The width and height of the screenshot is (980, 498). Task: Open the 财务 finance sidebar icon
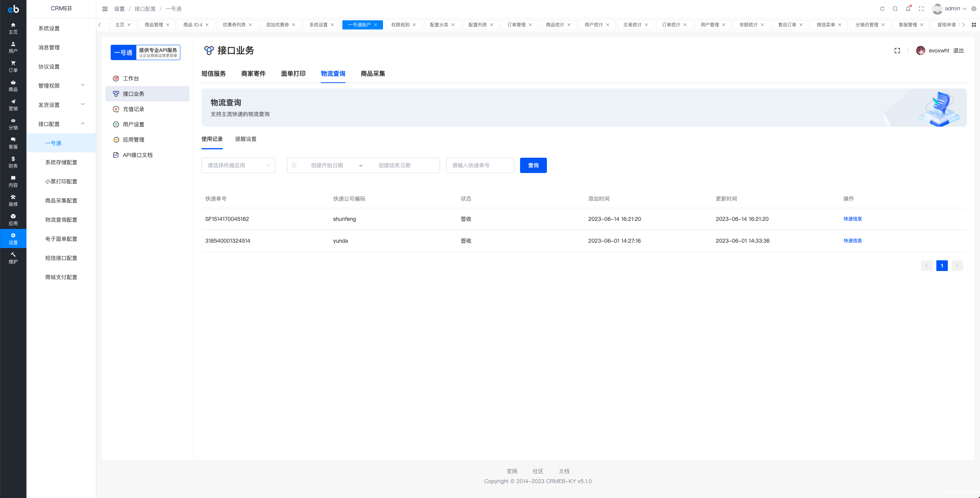13,162
